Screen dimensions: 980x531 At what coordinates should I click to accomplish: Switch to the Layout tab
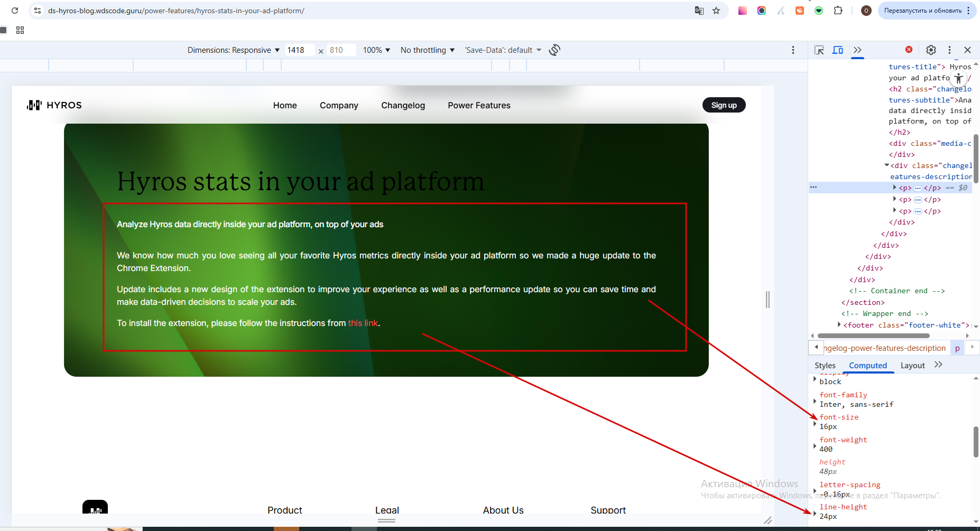click(x=913, y=366)
